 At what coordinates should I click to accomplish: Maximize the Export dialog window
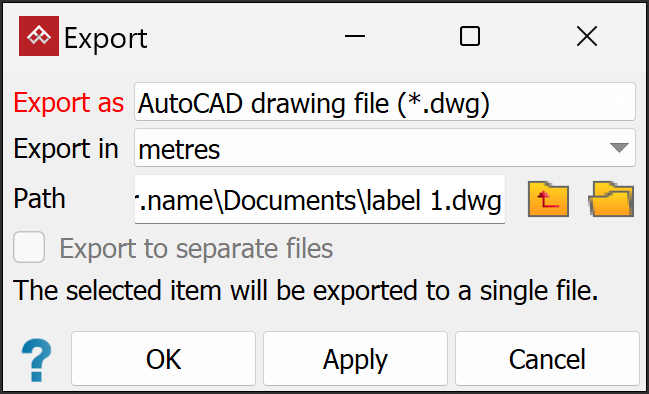(x=470, y=36)
